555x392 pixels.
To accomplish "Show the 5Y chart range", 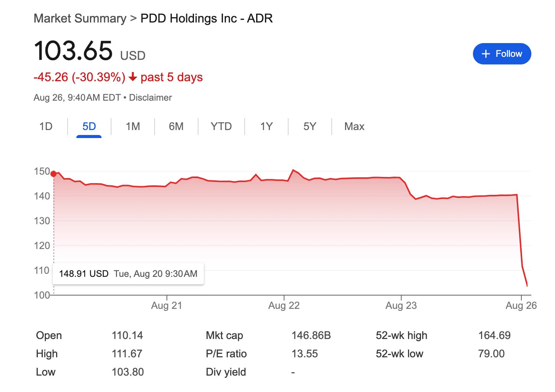I will pyautogui.click(x=310, y=126).
